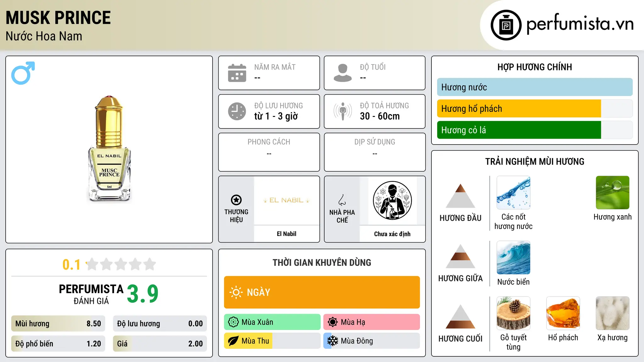Image resolution: width=644 pixels, height=362 pixels.
Task: Click the Hương Đầu pyramid icon
Action: tap(460, 196)
